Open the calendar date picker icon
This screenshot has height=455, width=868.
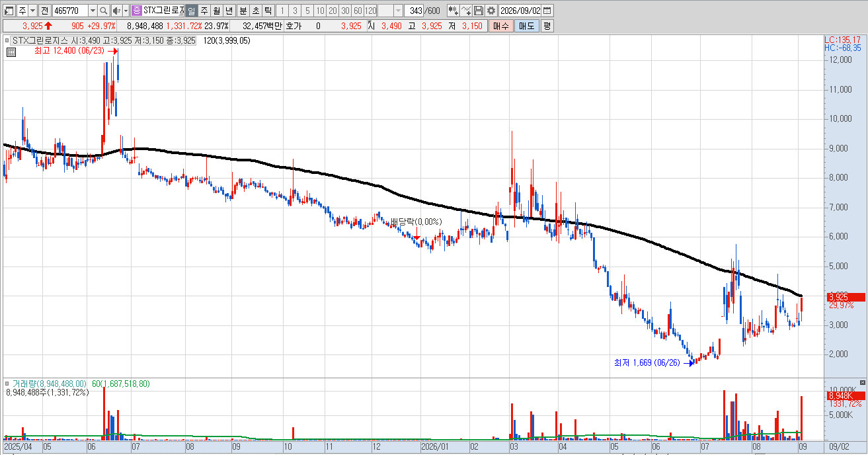point(547,11)
